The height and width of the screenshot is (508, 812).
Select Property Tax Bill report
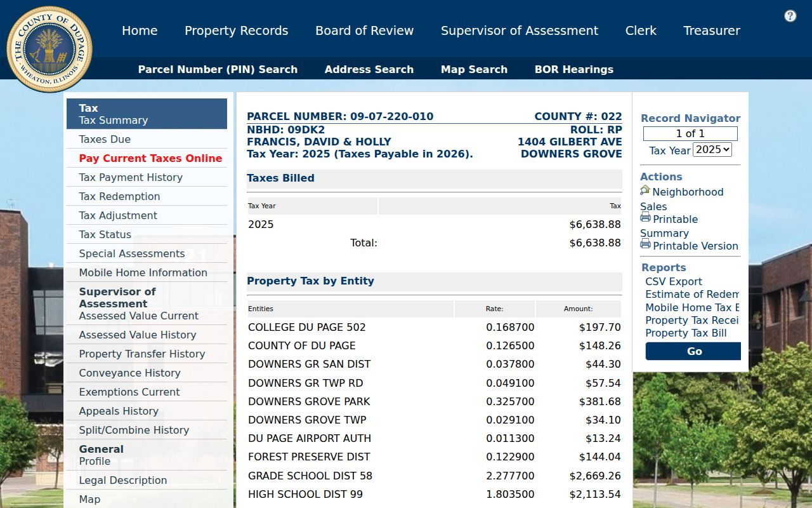point(686,333)
